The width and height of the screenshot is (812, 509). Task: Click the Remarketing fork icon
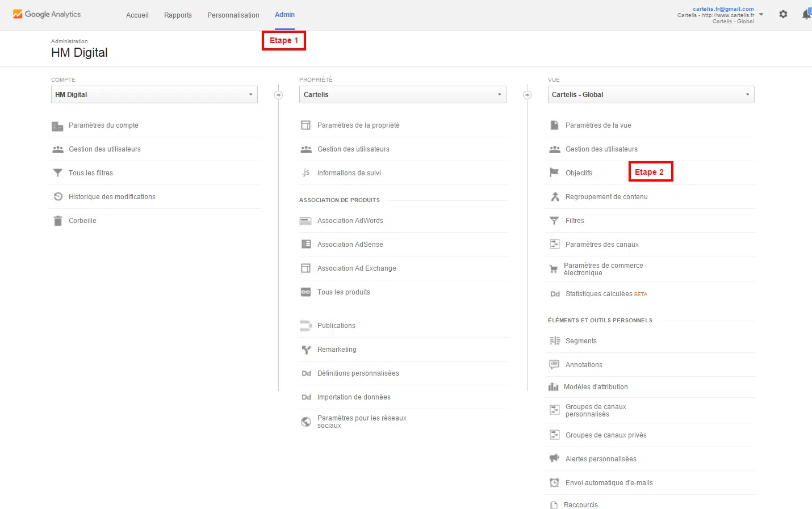[306, 350]
